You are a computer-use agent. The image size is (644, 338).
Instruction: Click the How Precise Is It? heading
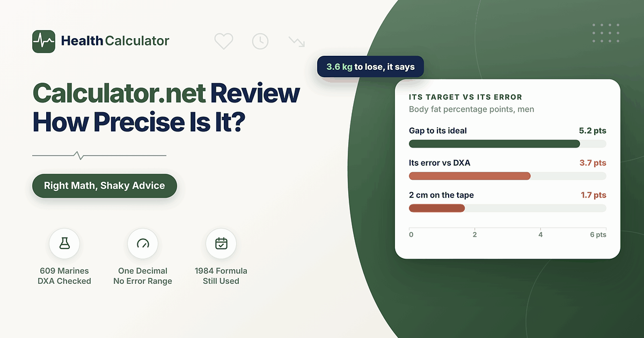pyautogui.click(x=139, y=122)
